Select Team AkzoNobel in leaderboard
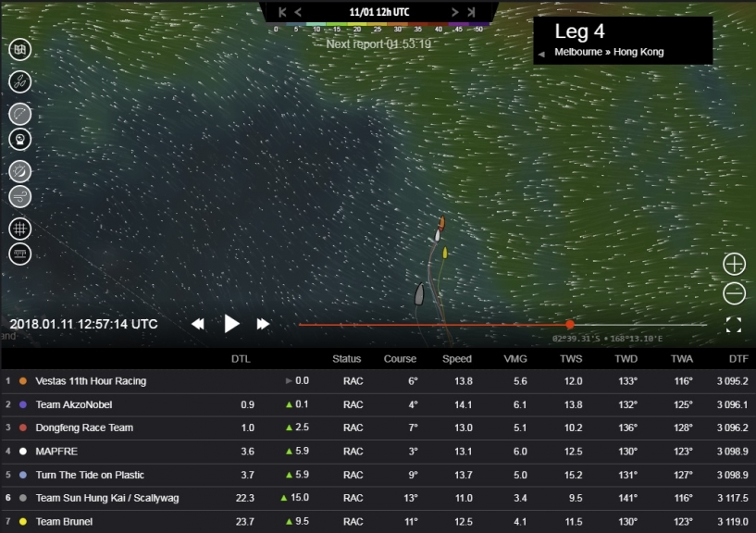The image size is (756, 533). coord(378,404)
